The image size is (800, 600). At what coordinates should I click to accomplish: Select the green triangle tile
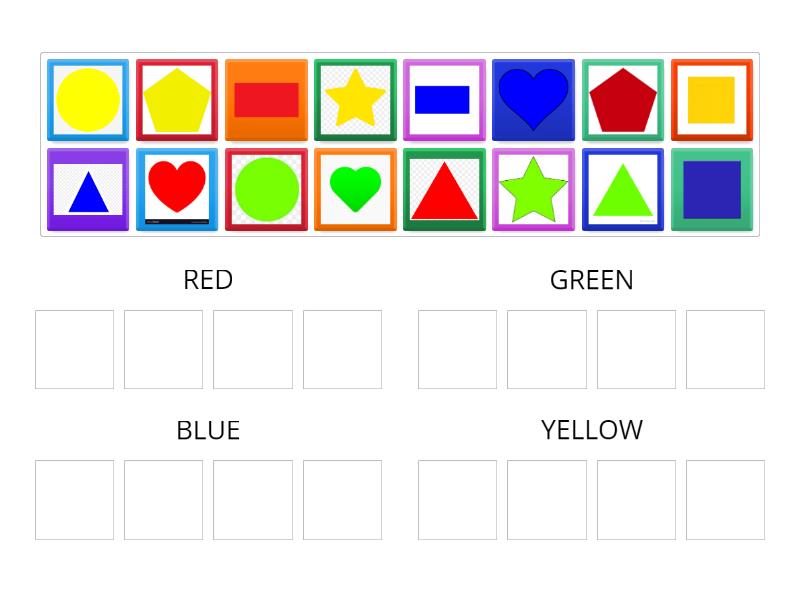[x=622, y=190]
